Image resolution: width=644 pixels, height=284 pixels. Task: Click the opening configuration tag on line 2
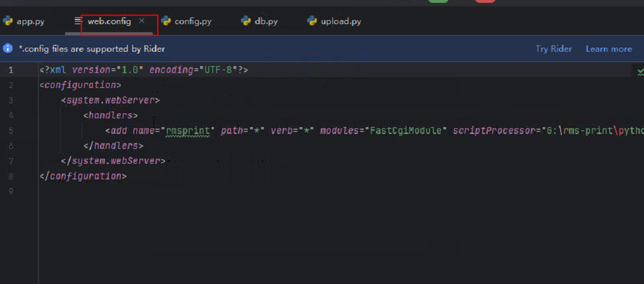pos(80,85)
